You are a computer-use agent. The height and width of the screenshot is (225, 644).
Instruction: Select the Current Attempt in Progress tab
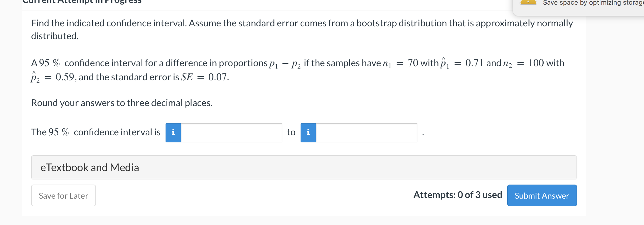81,2
